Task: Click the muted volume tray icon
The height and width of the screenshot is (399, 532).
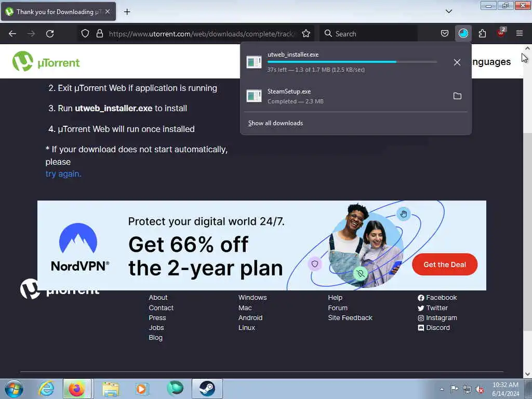Action: click(480, 390)
